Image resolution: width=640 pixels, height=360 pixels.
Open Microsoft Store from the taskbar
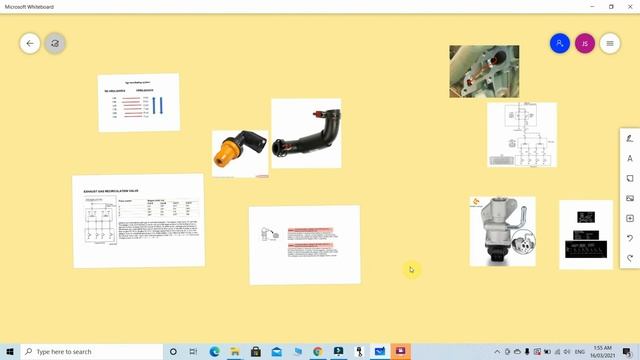click(256, 351)
